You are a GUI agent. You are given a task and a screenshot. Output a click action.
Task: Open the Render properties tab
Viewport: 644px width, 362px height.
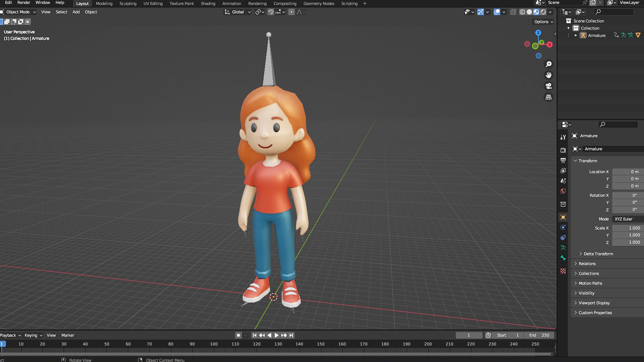pyautogui.click(x=563, y=150)
